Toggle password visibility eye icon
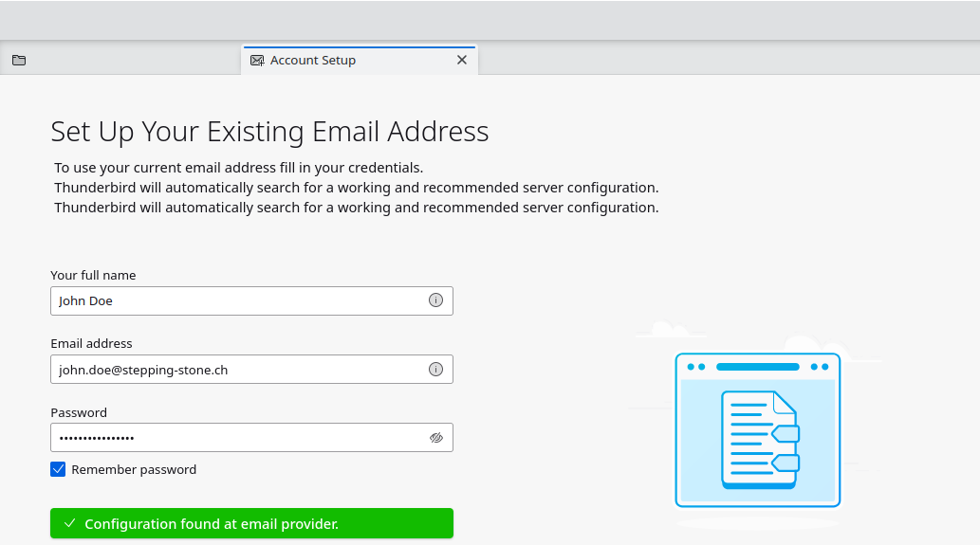The height and width of the screenshot is (545, 980). point(436,438)
